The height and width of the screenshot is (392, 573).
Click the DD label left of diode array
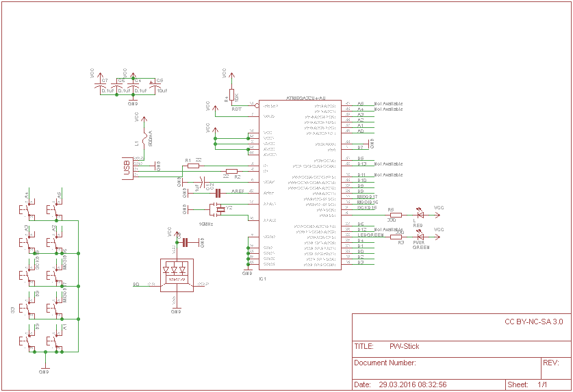tap(136, 284)
